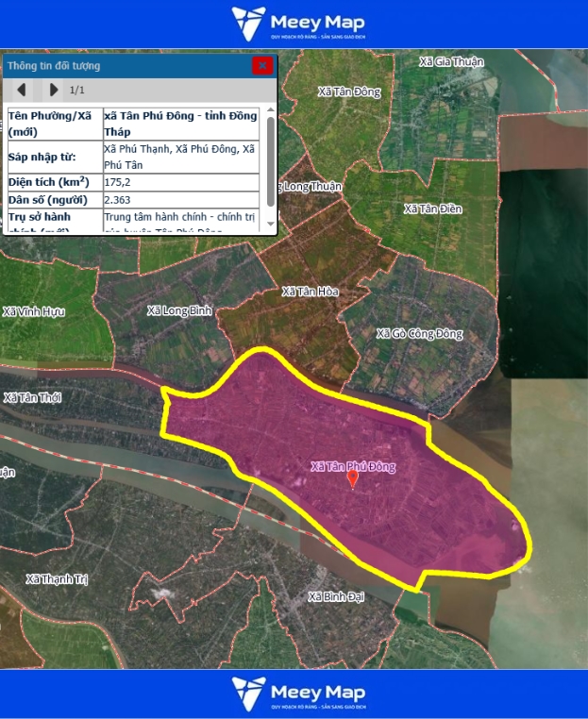
Task: Select Xã Bình Đại on the map
Action: [x=336, y=596]
